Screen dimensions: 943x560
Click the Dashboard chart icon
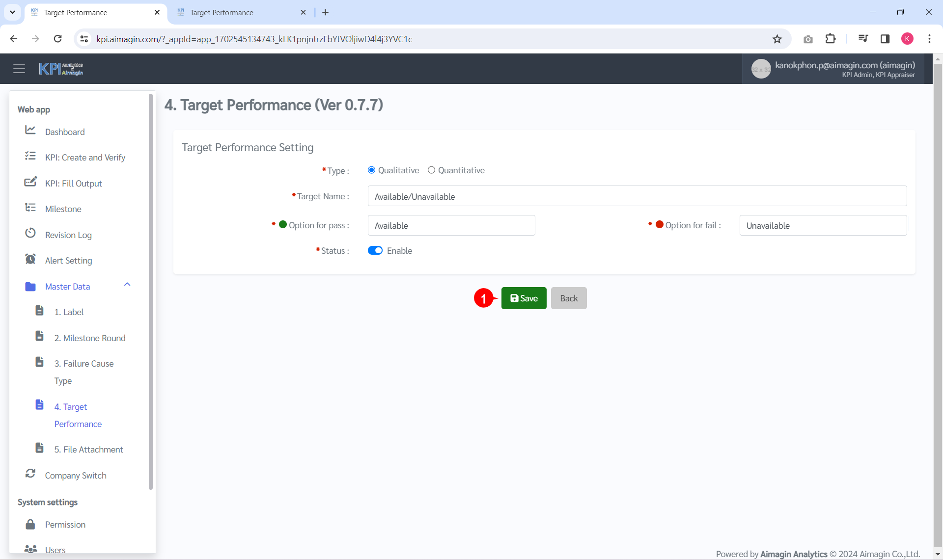click(30, 130)
